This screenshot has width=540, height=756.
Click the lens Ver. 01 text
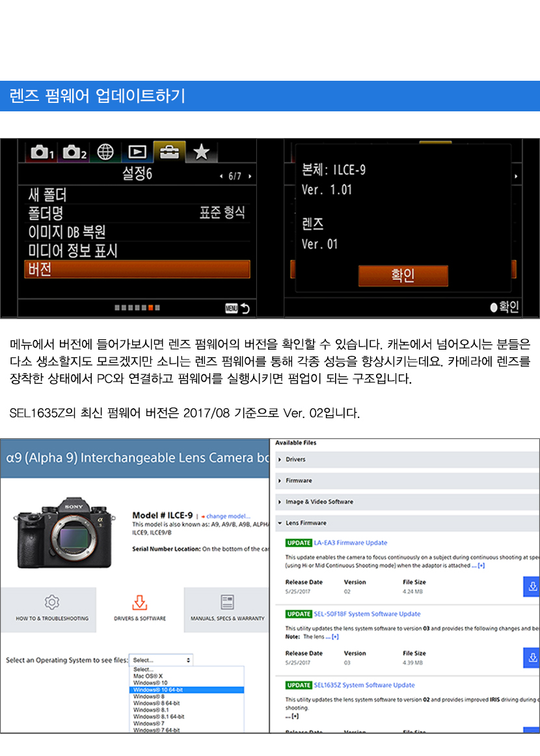(x=320, y=244)
